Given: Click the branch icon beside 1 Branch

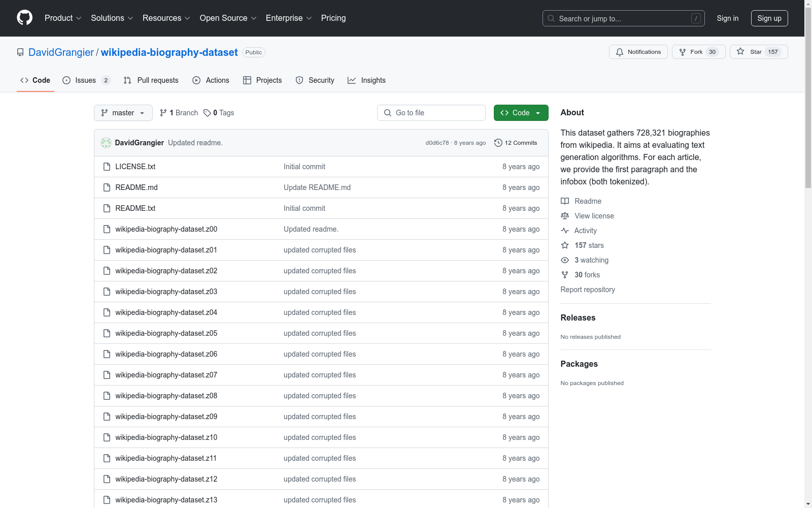Looking at the screenshot, I should click(163, 113).
